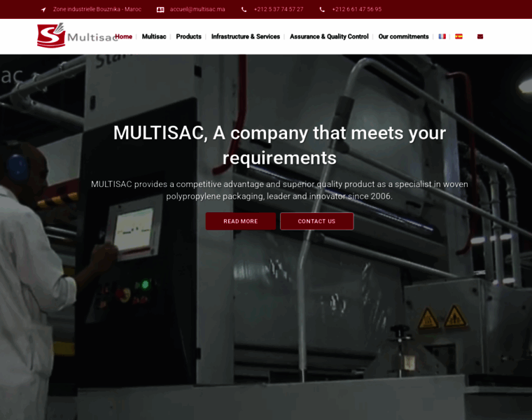Click the Multisac logo
The width and height of the screenshot is (532, 420).
[x=76, y=36]
